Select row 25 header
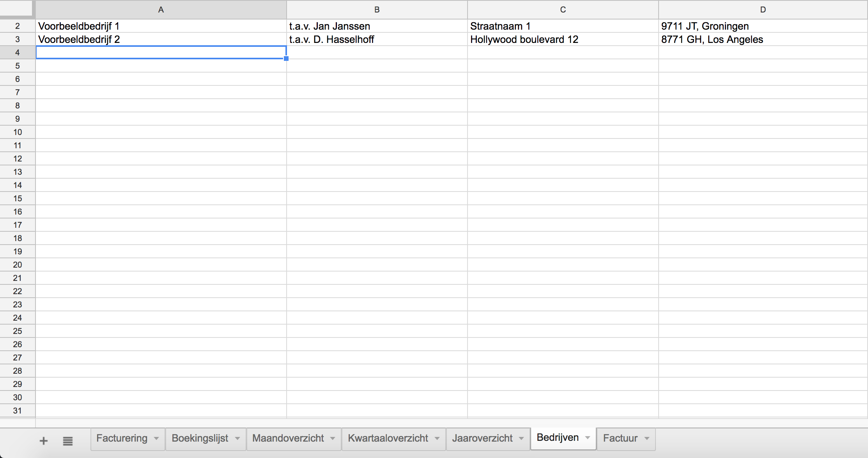Viewport: 868px width, 458px height. click(18, 331)
